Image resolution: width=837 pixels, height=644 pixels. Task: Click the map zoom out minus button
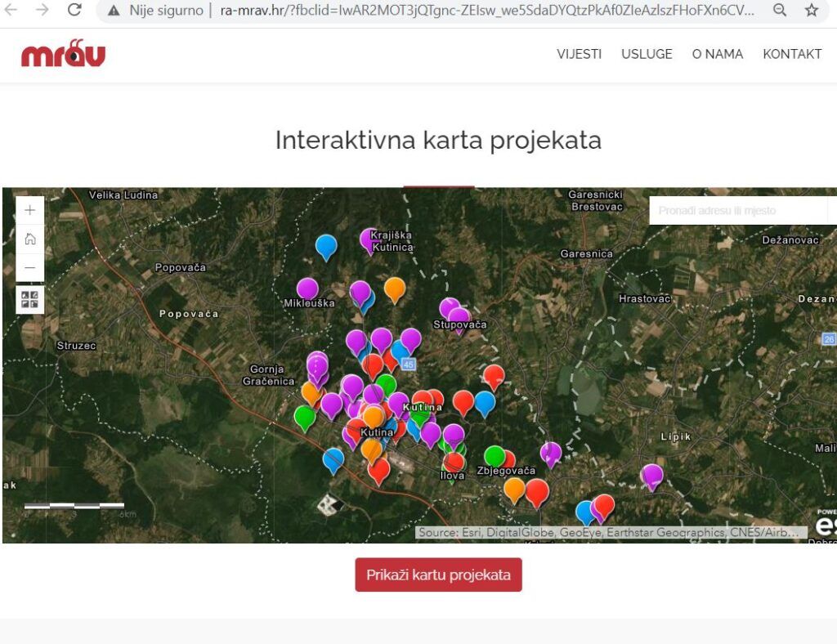[30, 267]
